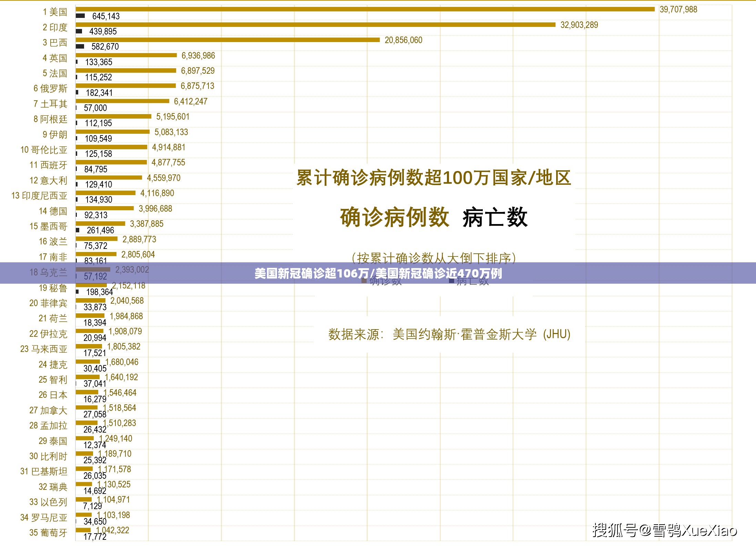Click the '22 伊拉克' label
Image resolution: width=756 pixels, height=546 pixels.
click(48, 333)
